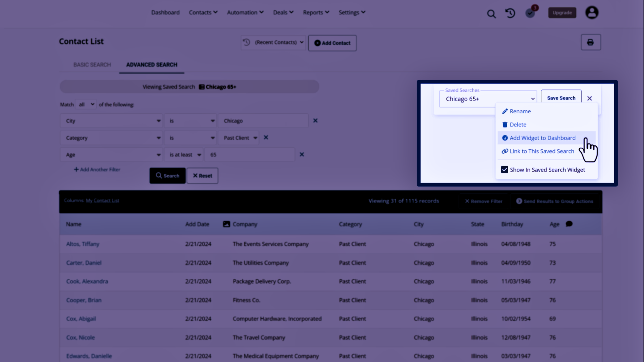Click the search magnifier icon in header

pyautogui.click(x=491, y=13)
